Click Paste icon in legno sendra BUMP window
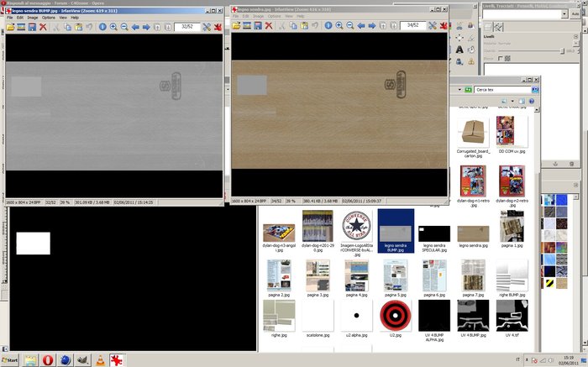588x367 pixels. (x=78, y=27)
